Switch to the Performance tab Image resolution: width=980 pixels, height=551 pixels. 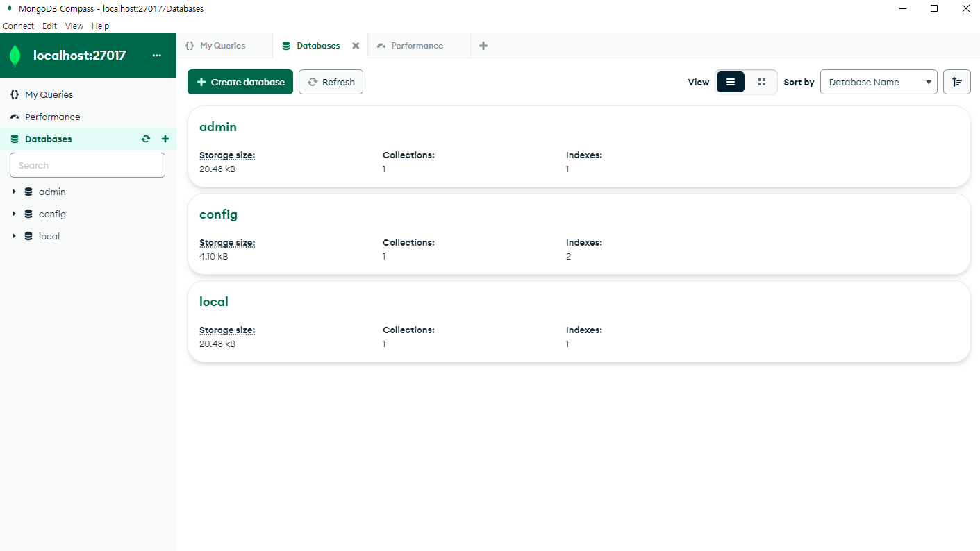(x=419, y=46)
